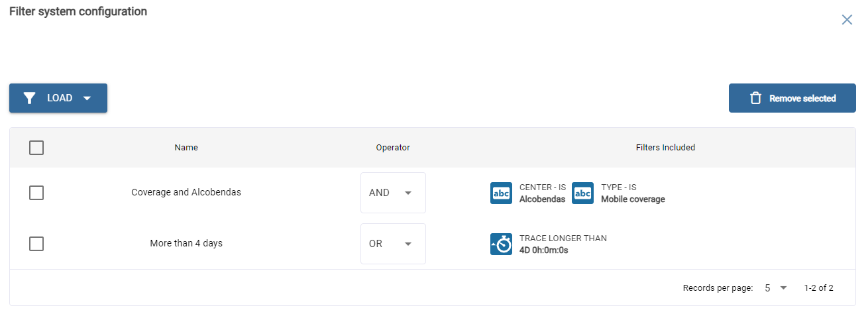Click the Mobile coverage filter value
The image size is (868, 314).
coord(633,199)
